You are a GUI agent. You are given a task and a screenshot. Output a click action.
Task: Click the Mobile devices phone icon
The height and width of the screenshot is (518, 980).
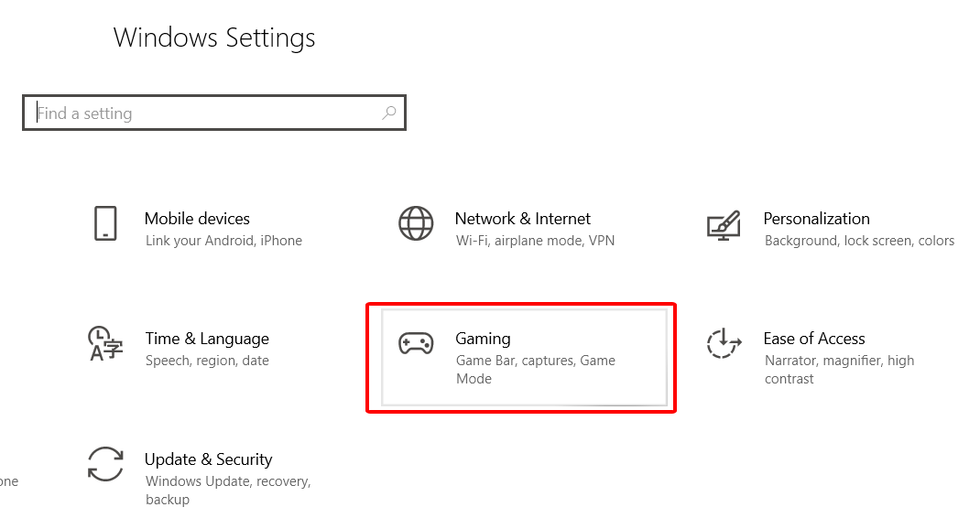105,223
